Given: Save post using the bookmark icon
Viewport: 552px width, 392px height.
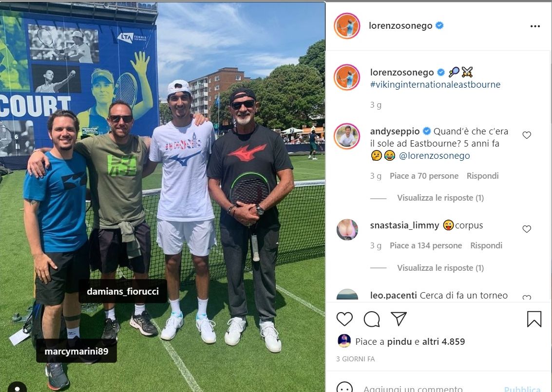Looking at the screenshot, I should coord(534,319).
